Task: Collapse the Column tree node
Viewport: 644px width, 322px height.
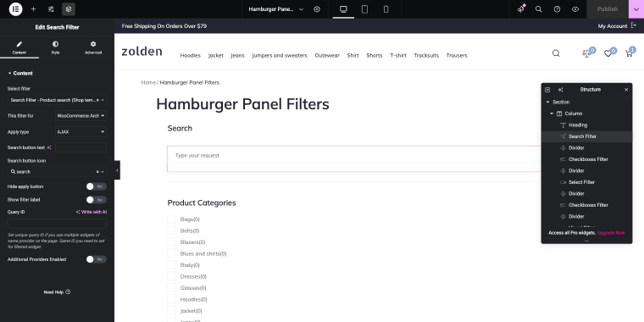Action: [x=552, y=114]
